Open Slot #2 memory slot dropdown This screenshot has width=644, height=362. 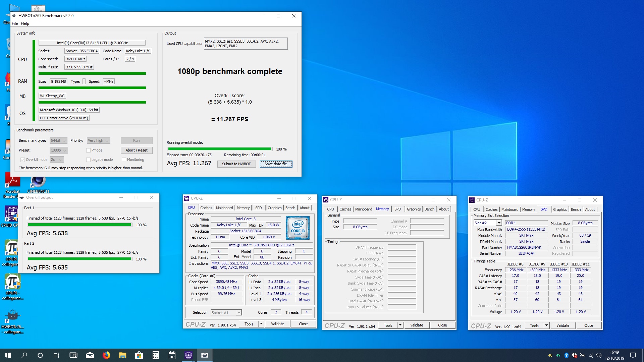[488, 223]
